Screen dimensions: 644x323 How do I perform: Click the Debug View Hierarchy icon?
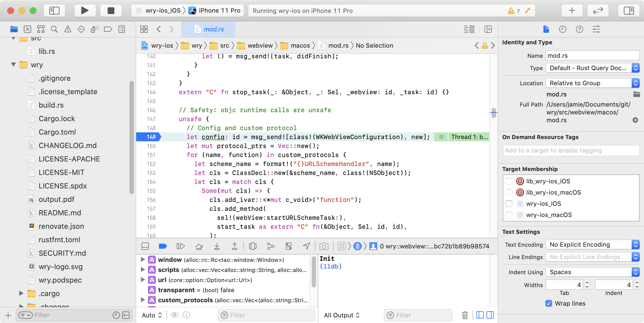point(252,246)
